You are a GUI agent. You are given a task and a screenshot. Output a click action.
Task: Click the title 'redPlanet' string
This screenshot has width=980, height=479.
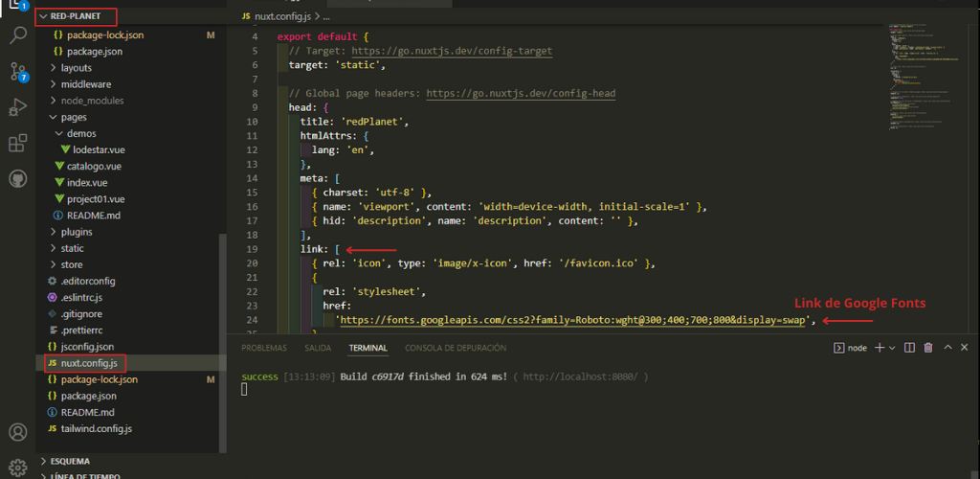coord(374,122)
